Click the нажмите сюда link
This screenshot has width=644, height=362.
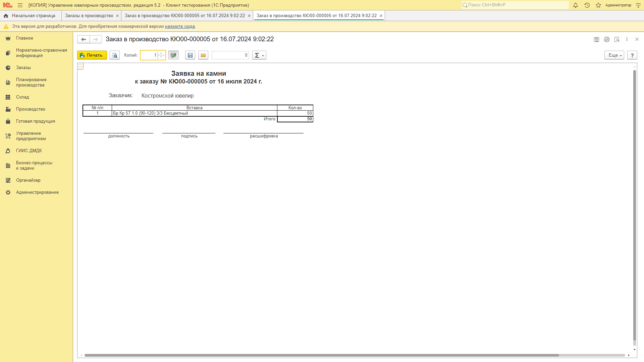point(180,26)
